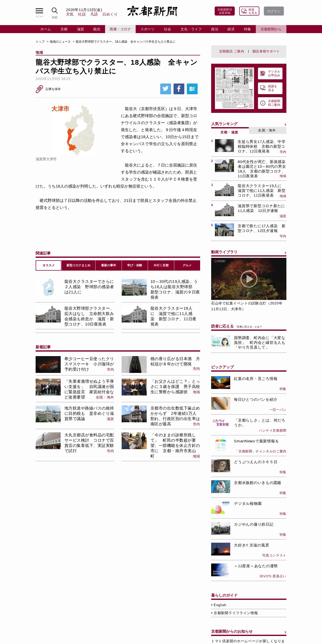Click English in 暮らしのガイド
Viewport: 322px width, 644px height.
point(220,605)
